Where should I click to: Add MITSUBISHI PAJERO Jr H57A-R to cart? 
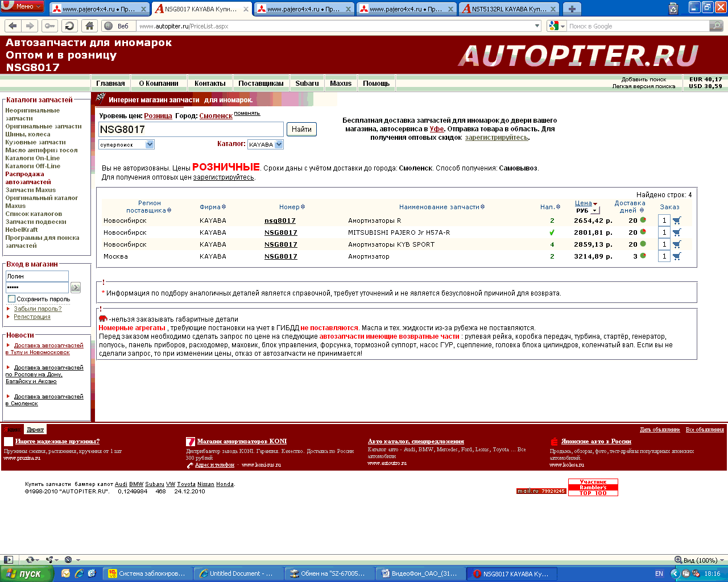coord(677,232)
